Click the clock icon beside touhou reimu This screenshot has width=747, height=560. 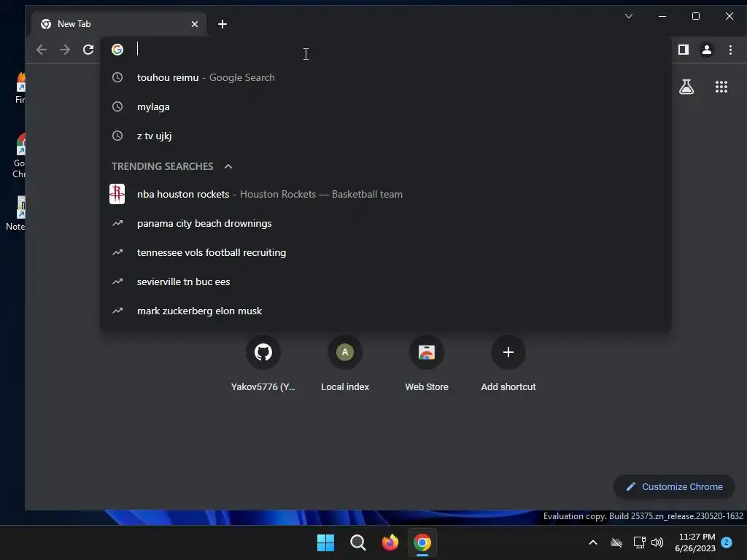117,77
